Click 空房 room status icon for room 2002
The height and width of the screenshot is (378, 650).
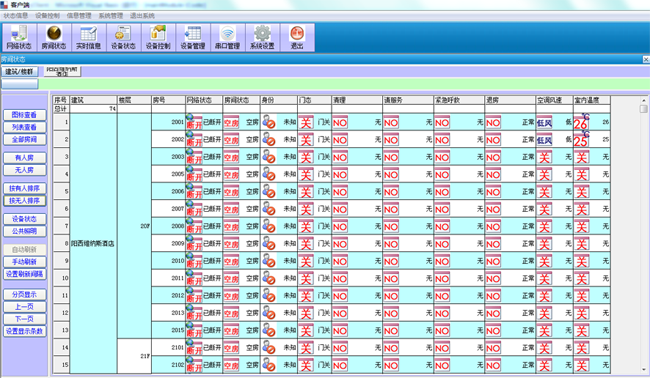tap(231, 140)
